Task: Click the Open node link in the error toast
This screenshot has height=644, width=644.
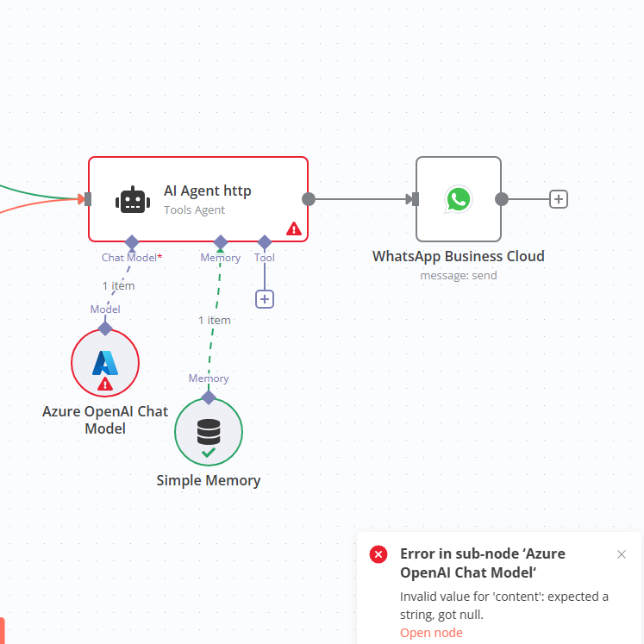Action: tap(431, 633)
